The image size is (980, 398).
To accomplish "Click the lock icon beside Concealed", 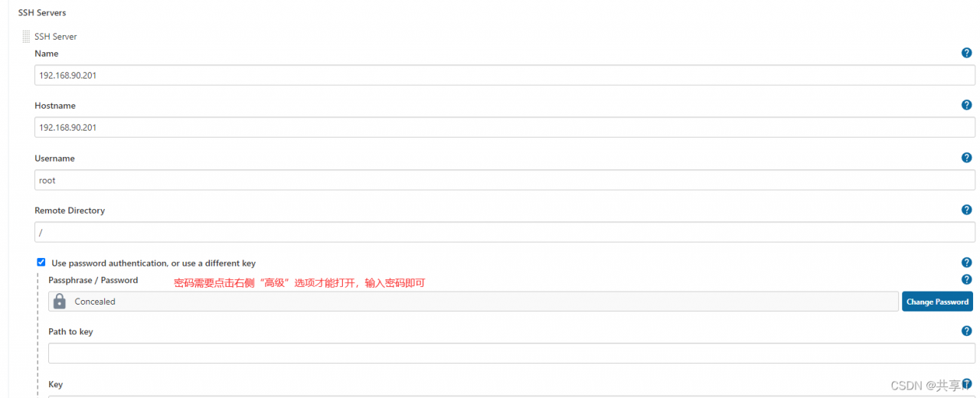I will (60, 301).
